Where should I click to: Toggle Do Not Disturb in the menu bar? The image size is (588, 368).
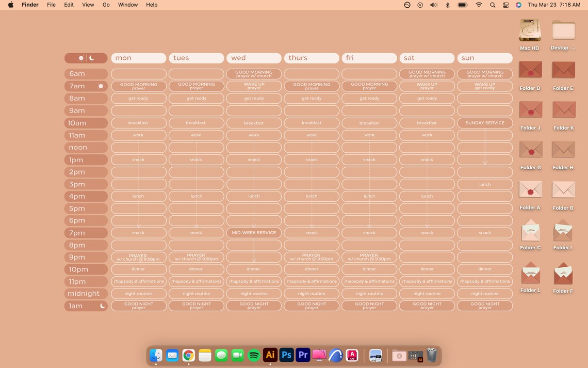coord(407,5)
